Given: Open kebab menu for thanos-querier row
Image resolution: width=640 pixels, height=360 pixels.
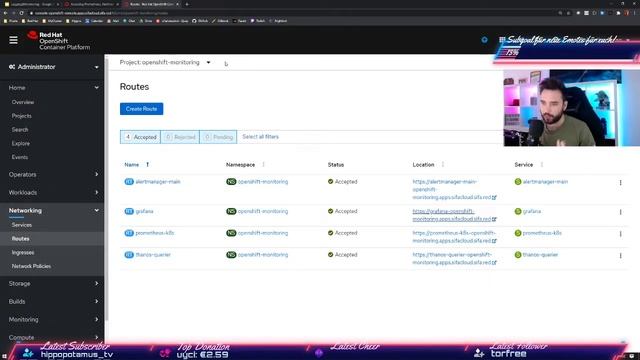Looking at the screenshot, I should (x=620, y=256).
